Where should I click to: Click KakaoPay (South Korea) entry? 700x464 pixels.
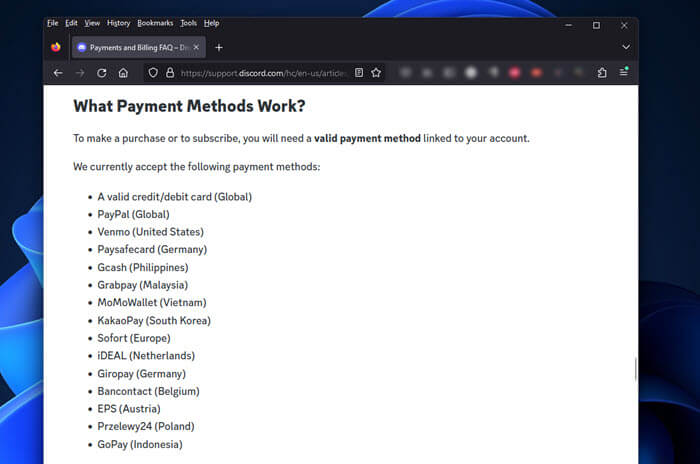tap(154, 321)
